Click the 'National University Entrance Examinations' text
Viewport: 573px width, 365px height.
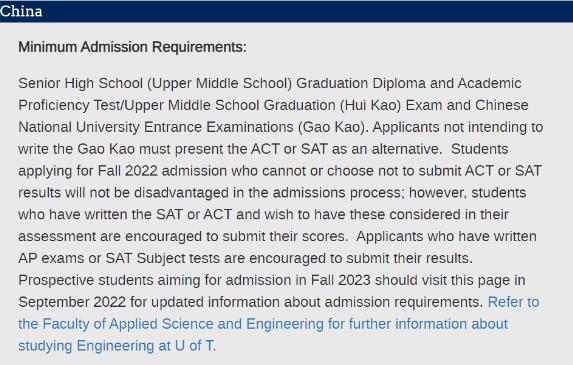pyautogui.click(x=156, y=127)
